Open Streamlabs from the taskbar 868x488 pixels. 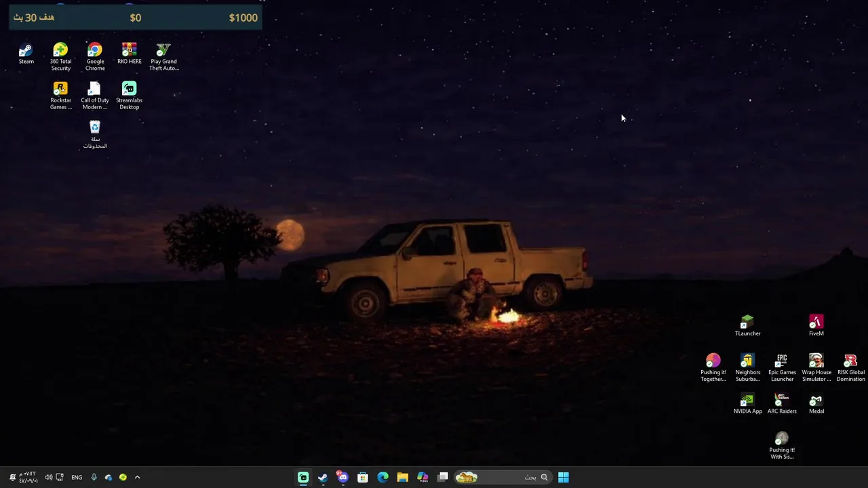click(303, 477)
